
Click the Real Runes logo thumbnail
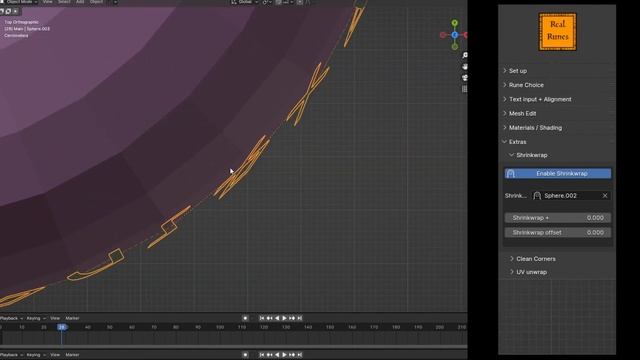(x=558, y=32)
